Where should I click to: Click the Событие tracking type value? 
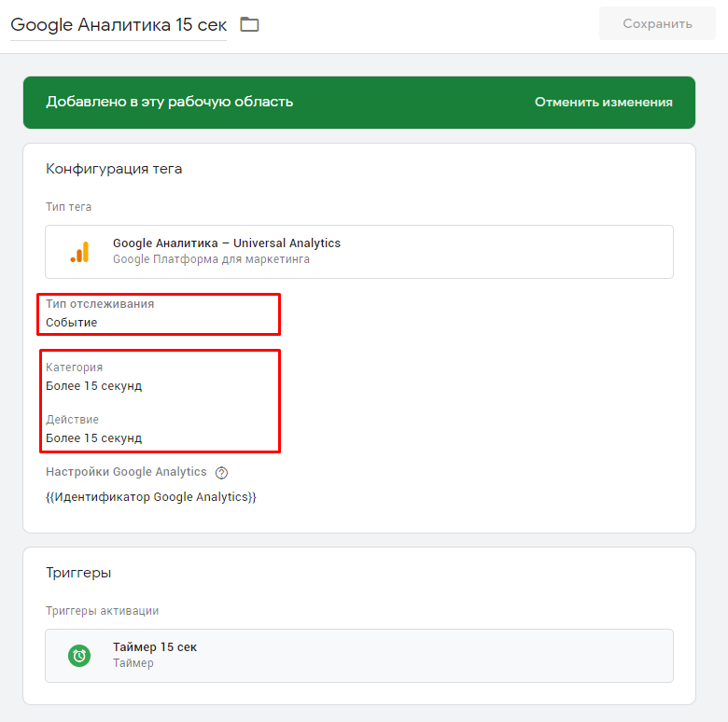click(72, 323)
